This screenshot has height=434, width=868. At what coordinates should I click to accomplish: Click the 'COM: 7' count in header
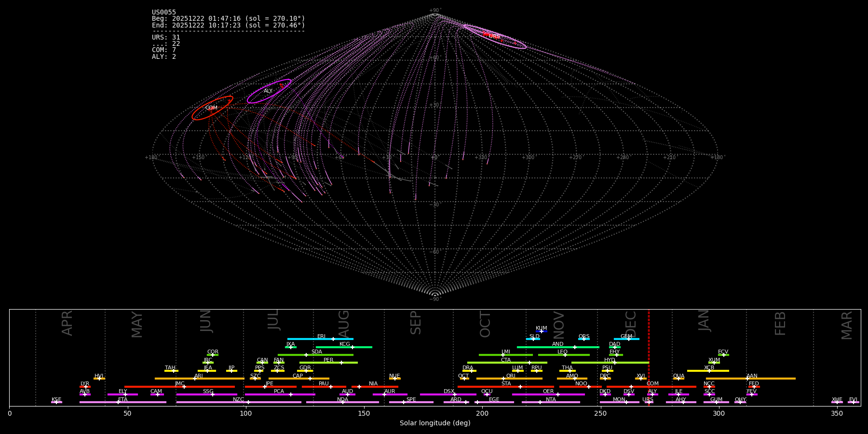click(x=164, y=50)
